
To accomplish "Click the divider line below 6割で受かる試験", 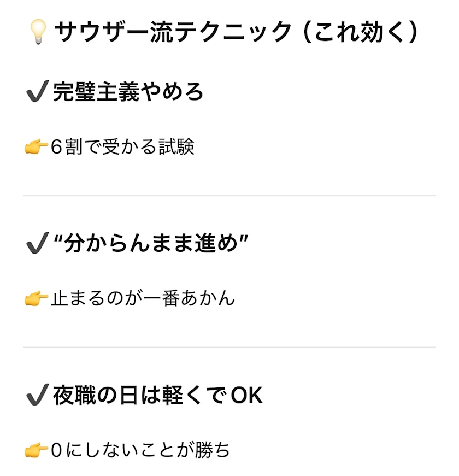I will pyautogui.click(x=229, y=196).
